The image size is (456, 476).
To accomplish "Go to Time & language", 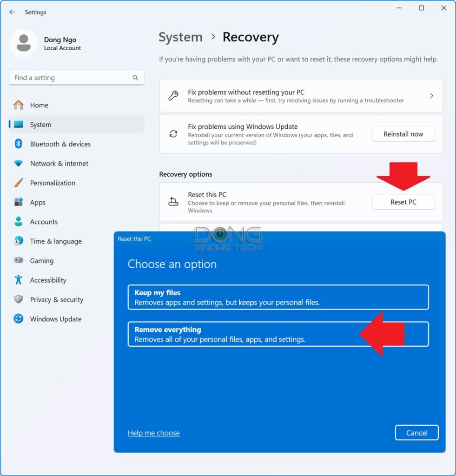I will (x=61, y=241).
